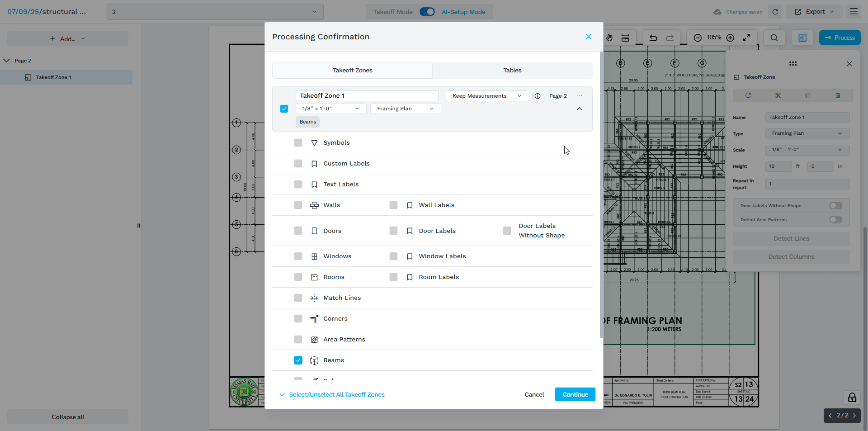Open the Keep Measurements dropdown
The height and width of the screenshot is (431, 868).
(x=487, y=96)
